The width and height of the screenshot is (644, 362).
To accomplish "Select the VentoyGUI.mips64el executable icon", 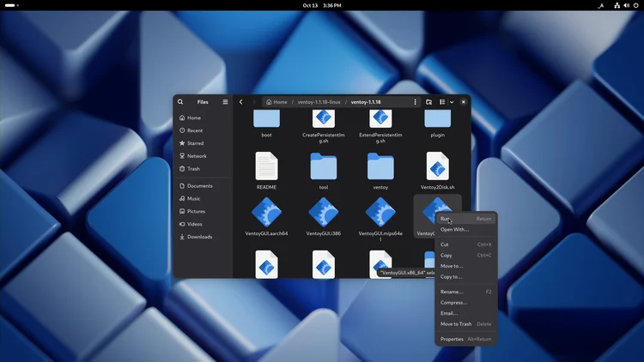I will pyautogui.click(x=380, y=212).
